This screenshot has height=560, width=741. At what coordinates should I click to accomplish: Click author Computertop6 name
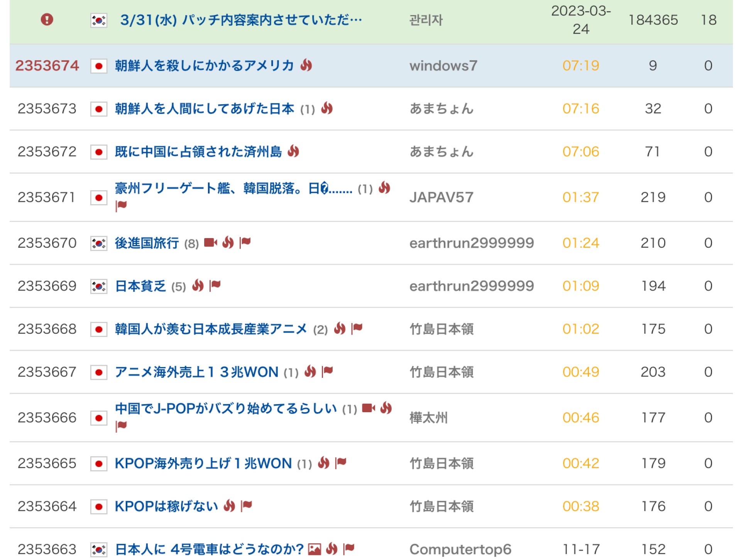(x=460, y=549)
